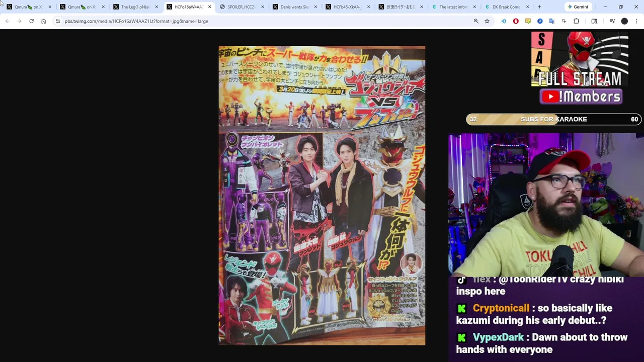Viewport: 644px width, 362px height.
Task: Click the magazine scan image
Action: pyautogui.click(x=322, y=195)
